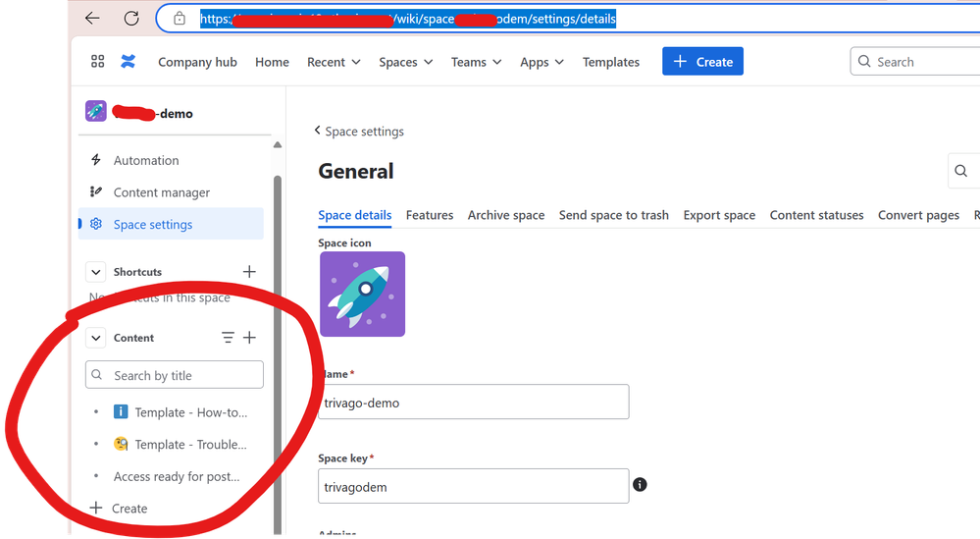Click the magnifier icon in Search by title
Viewport: 980px width, 539px height.
[x=97, y=374]
